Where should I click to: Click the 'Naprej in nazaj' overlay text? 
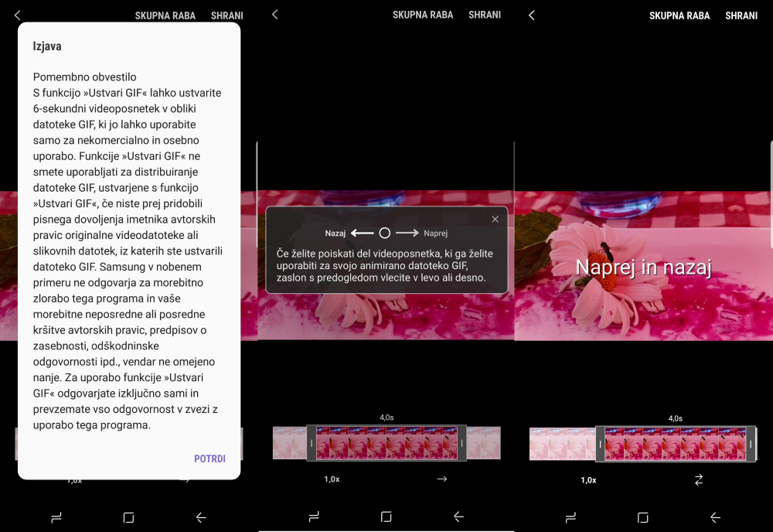tap(643, 268)
